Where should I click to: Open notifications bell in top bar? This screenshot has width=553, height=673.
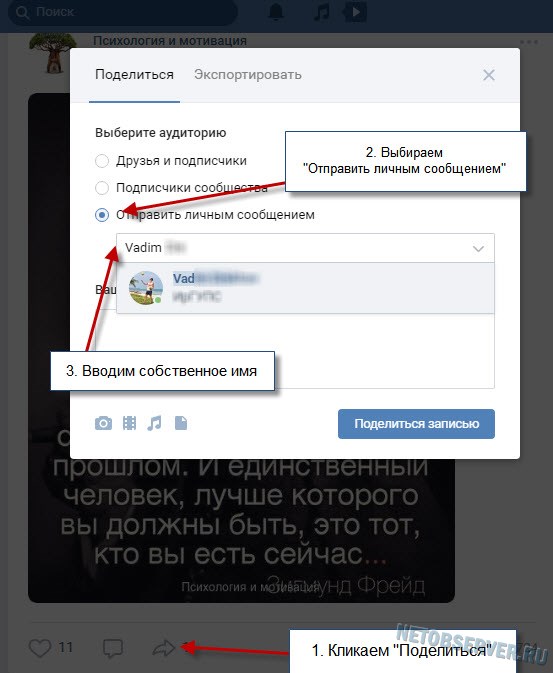point(276,12)
